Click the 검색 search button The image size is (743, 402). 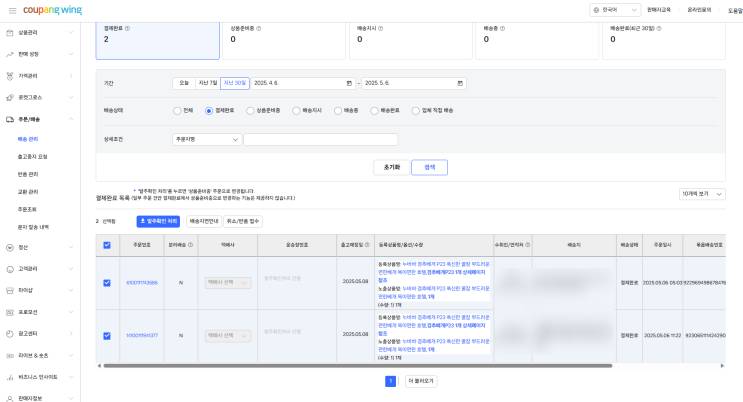coord(429,167)
